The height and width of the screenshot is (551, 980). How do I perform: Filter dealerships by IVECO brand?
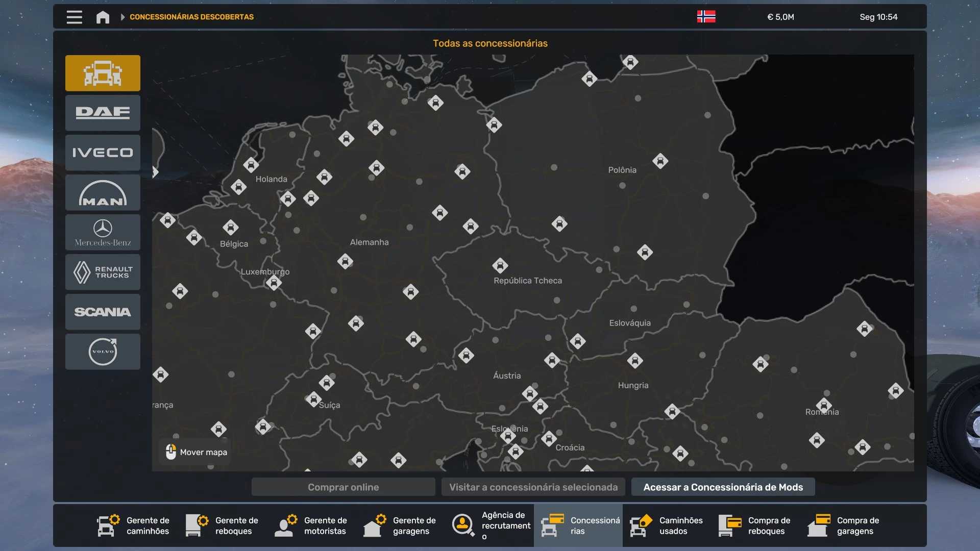coord(103,153)
